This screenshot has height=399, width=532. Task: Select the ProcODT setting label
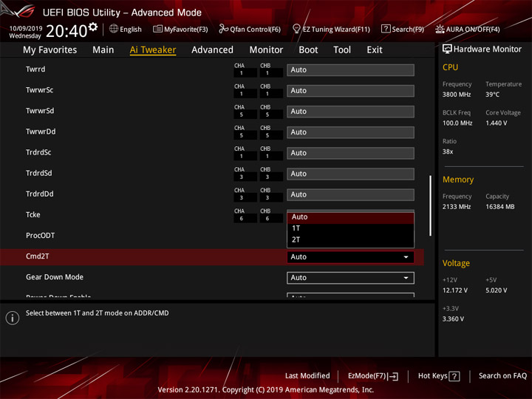point(41,236)
